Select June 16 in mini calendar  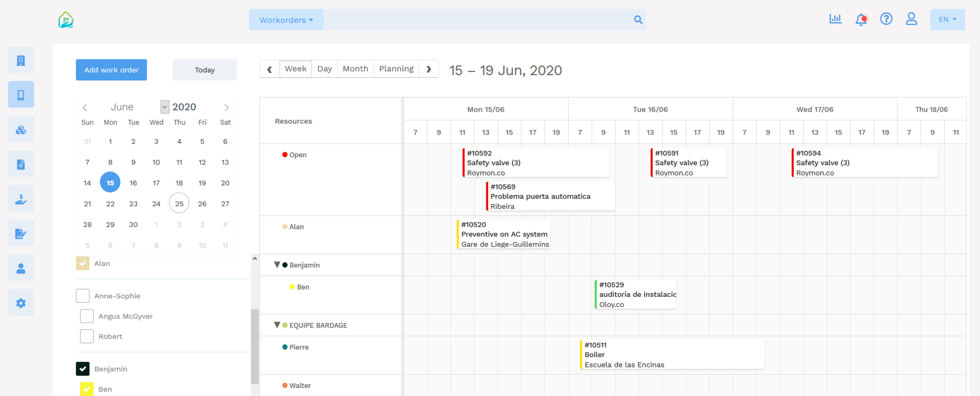tap(133, 183)
